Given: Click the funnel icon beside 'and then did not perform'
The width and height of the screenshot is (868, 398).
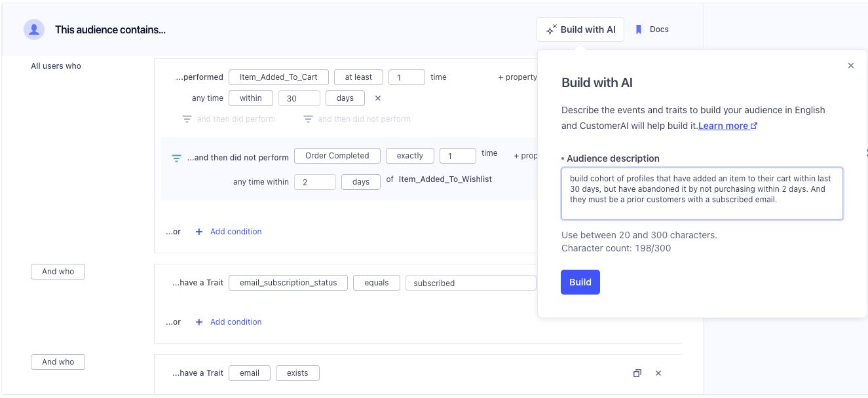Looking at the screenshot, I should (176, 158).
